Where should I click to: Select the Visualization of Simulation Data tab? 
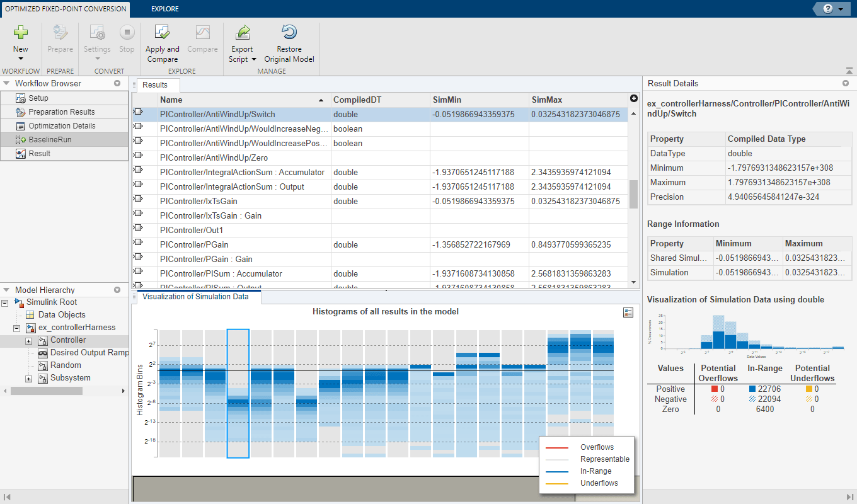tap(195, 297)
